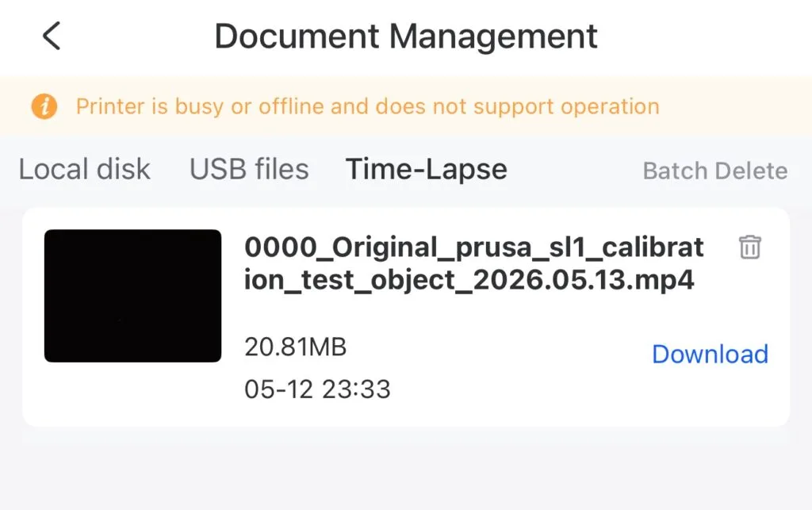Image resolution: width=812 pixels, height=510 pixels.
Task: Go back using the left arrow
Action: [52, 36]
